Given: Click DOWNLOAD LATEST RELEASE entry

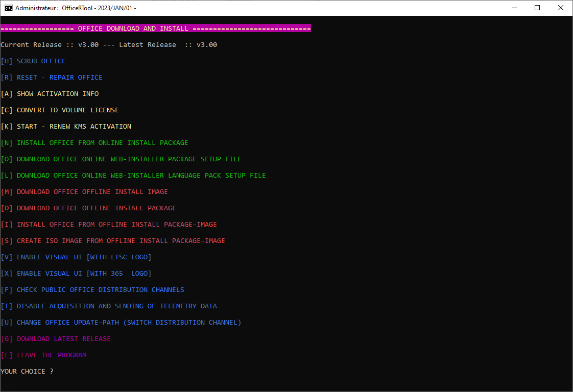Looking at the screenshot, I should coord(56,339).
